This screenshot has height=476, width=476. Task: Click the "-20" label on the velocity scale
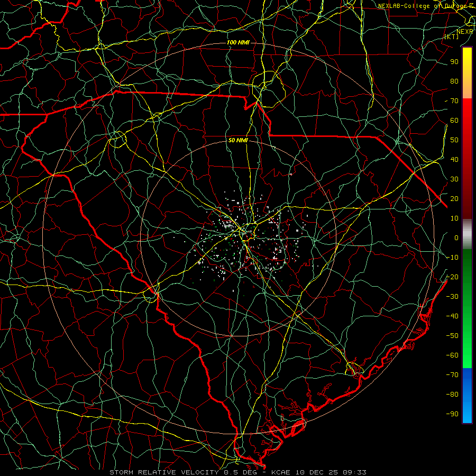(452, 277)
